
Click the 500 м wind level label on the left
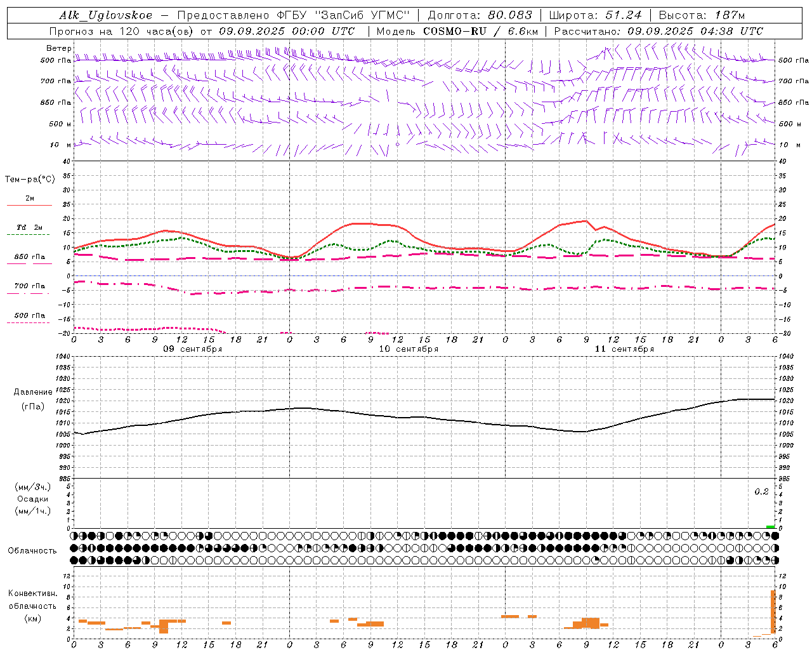coord(60,124)
